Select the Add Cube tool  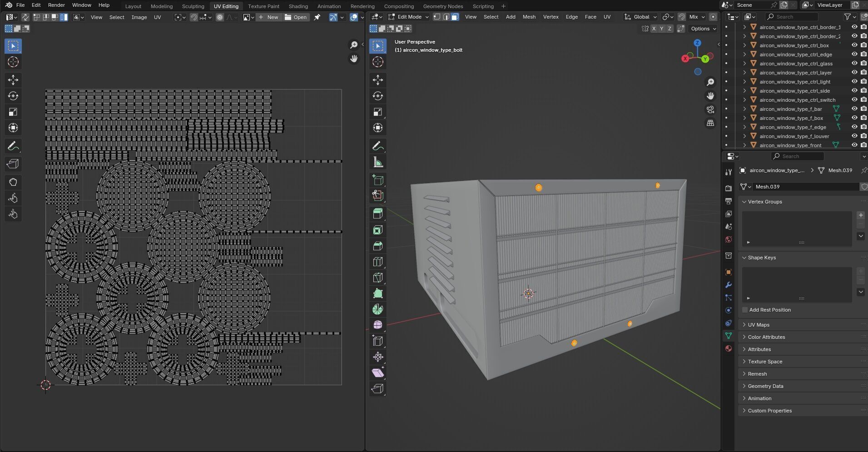coord(378,180)
